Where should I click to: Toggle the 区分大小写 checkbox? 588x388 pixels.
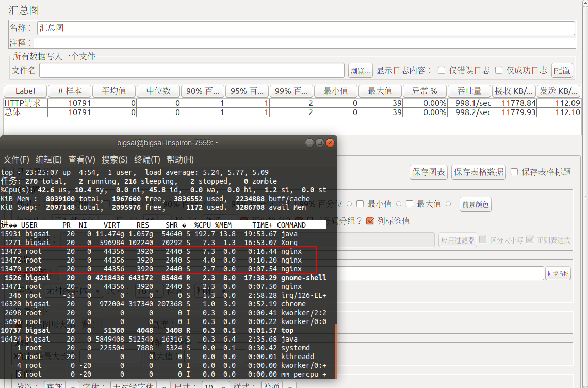[x=483, y=239]
